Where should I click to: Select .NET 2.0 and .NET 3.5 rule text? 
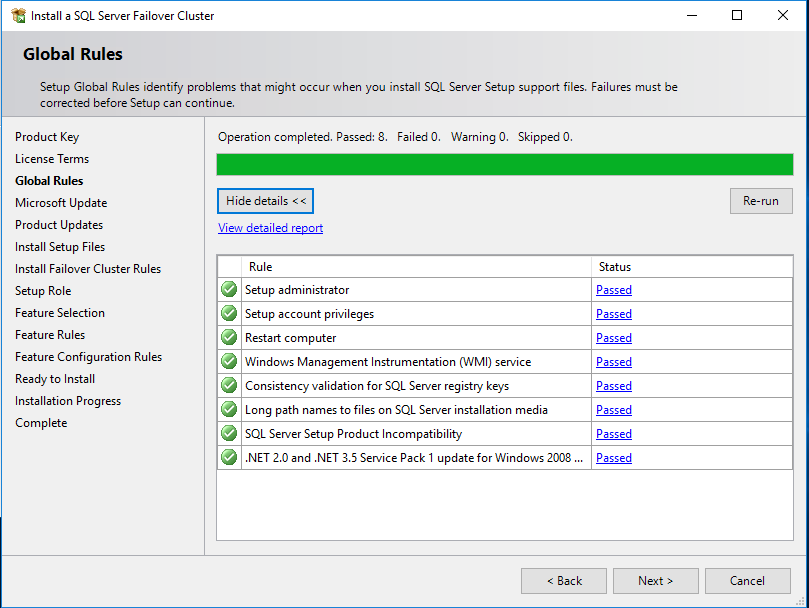click(x=414, y=458)
